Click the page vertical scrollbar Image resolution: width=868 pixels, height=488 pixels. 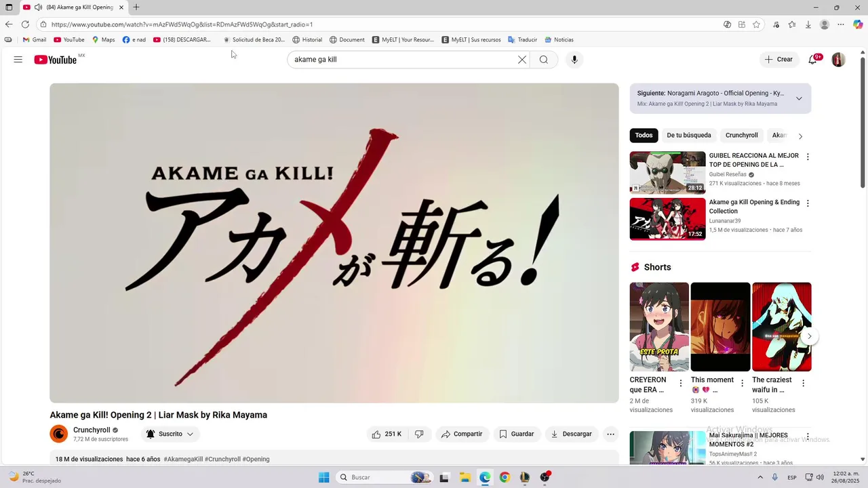[863, 122]
